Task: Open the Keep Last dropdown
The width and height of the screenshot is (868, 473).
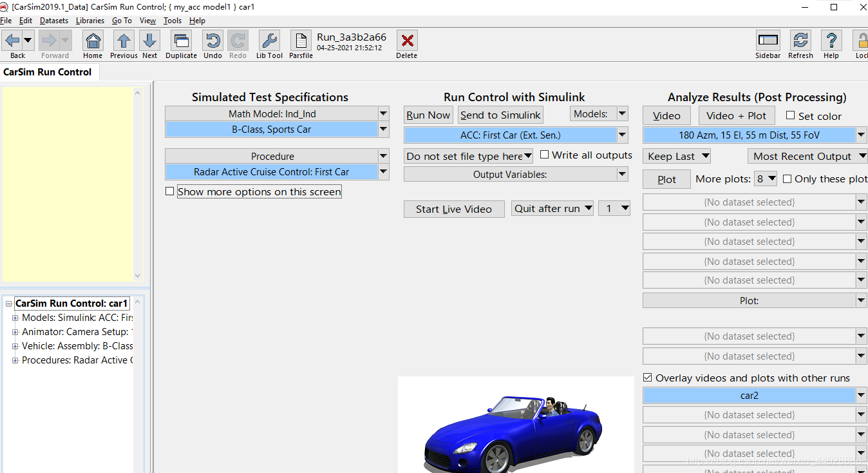Action: pos(677,156)
